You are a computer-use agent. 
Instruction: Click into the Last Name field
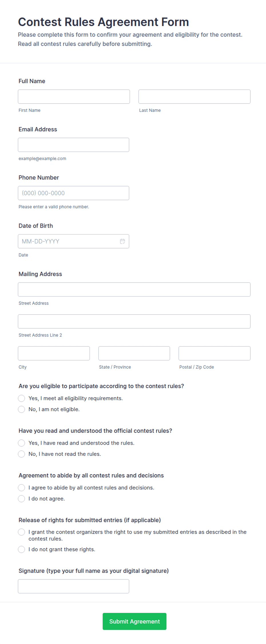[x=194, y=97]
